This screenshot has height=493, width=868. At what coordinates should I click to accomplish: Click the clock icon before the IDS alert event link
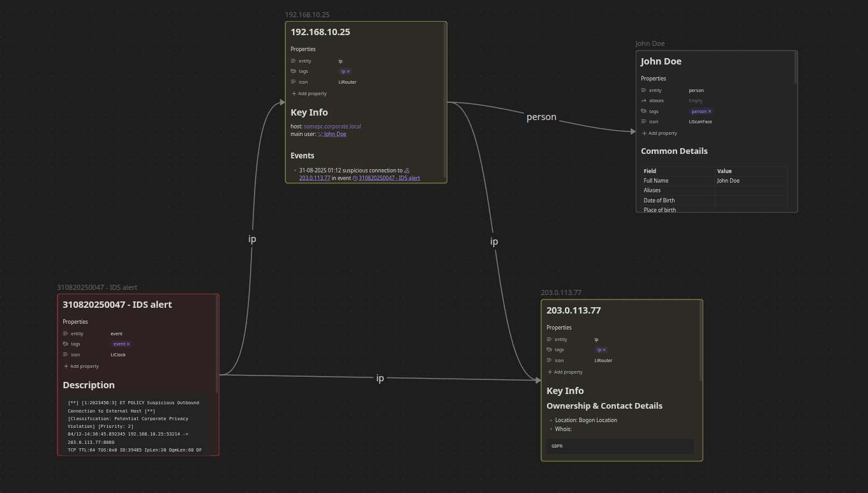[355, 178]
